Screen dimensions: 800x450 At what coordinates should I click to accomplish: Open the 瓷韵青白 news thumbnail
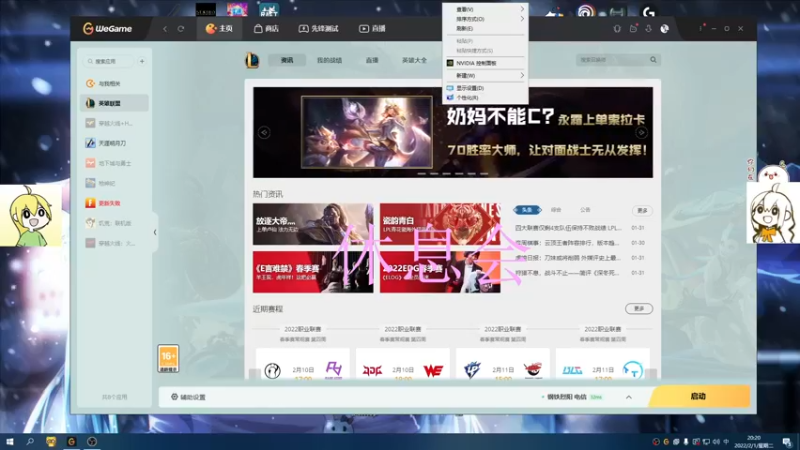point(440,224)
